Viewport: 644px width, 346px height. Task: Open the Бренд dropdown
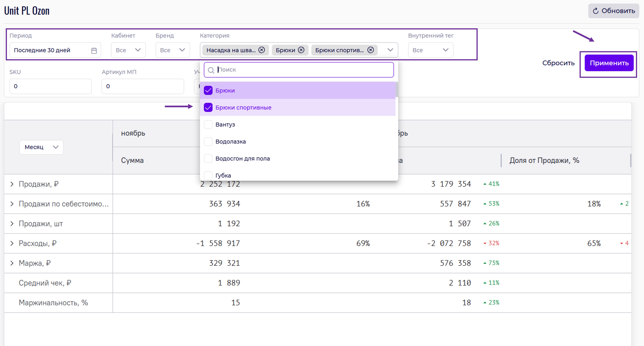point(172,50)
